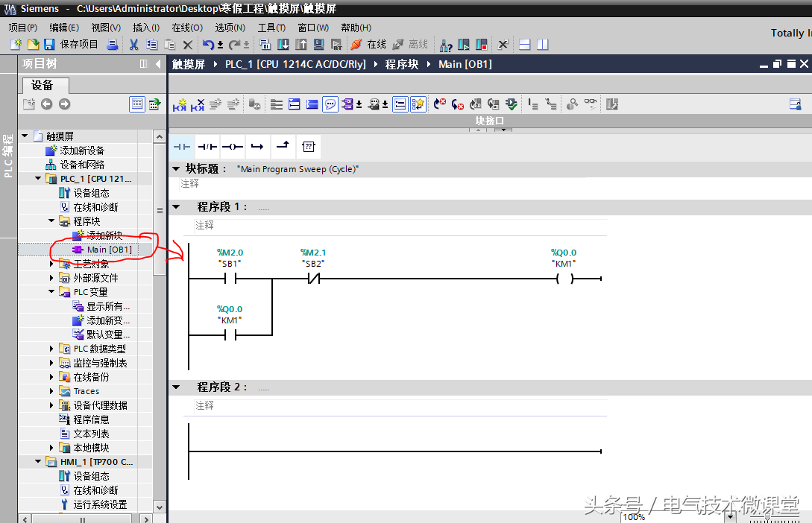Open the 视图(V) menu
The width and height of the screenshot is (812, 523).
click(x=106, y=28)
